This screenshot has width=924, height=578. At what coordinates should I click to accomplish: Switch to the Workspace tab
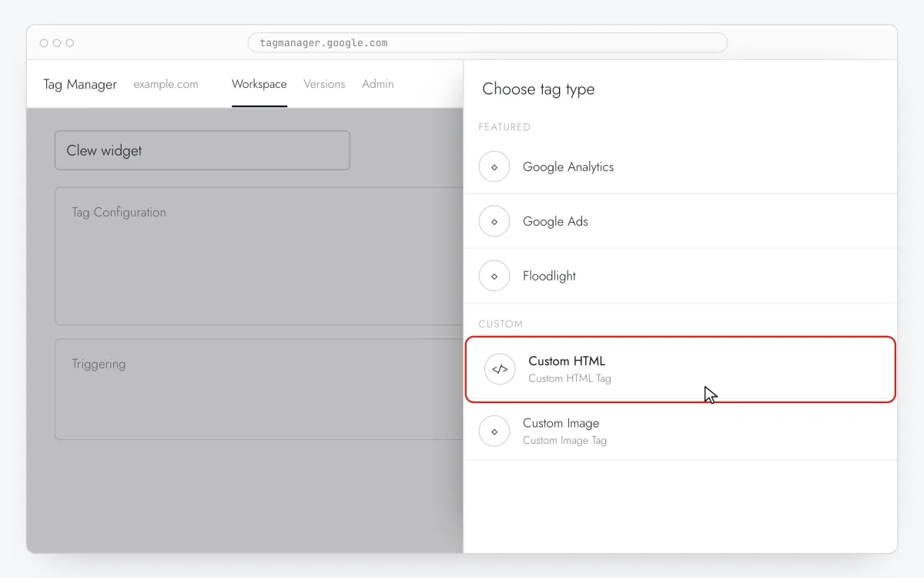click(259, 84)
